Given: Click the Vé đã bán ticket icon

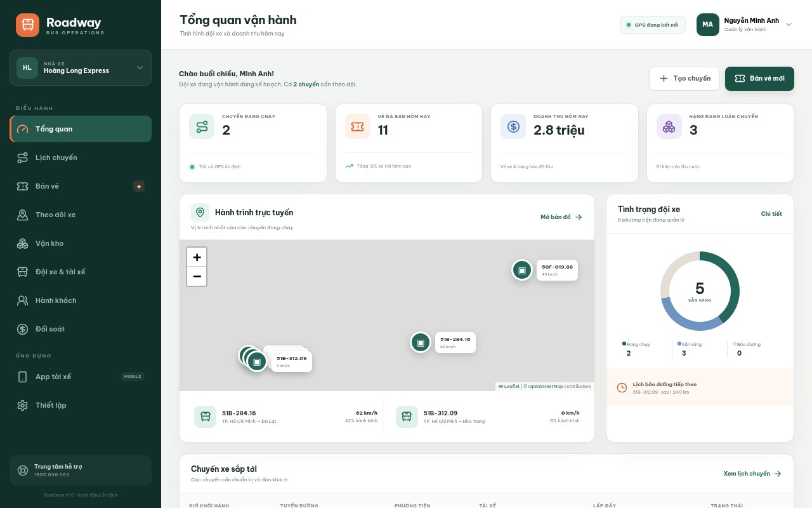Looking at the screenshot, I should 358,126.
